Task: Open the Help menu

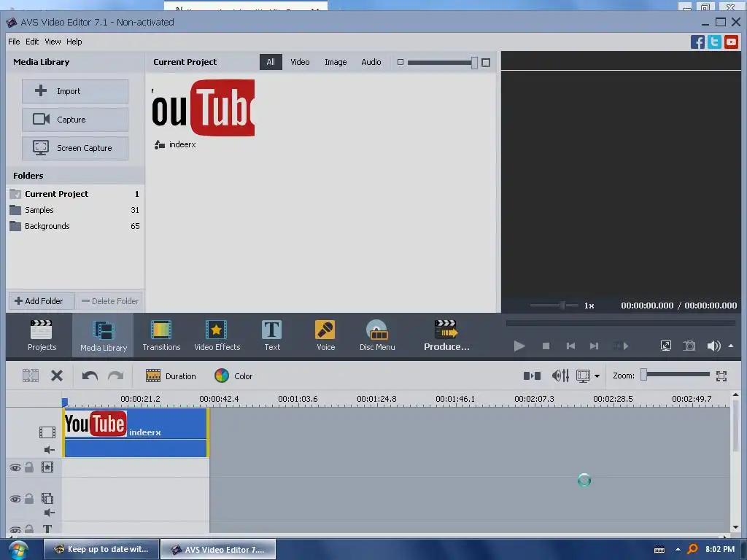Action: (74, 42)
